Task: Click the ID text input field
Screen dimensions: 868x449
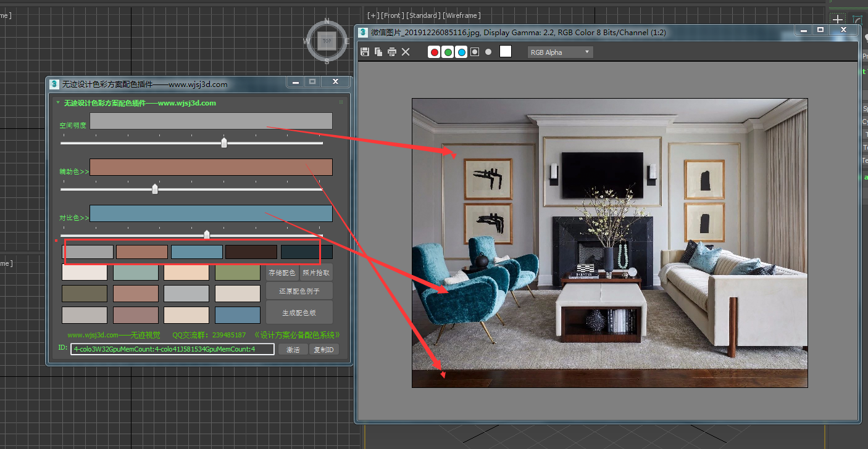Action: [x=172, y=349]
